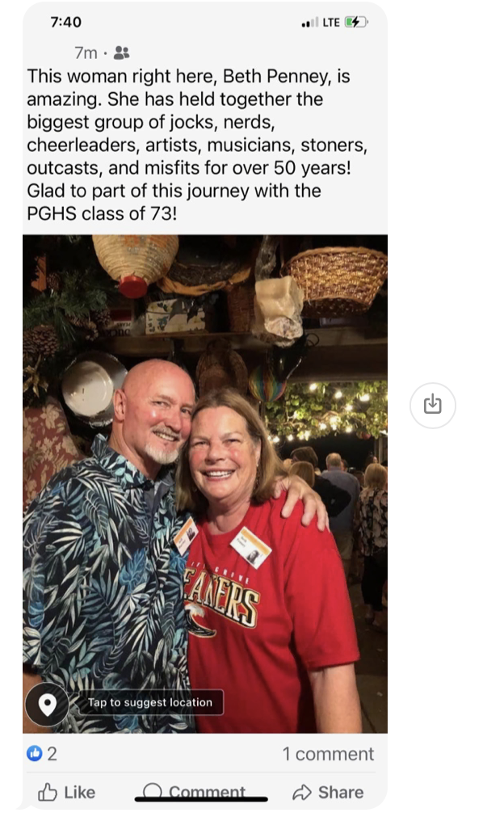Click the post text about Beth Penney

[197, 145]
